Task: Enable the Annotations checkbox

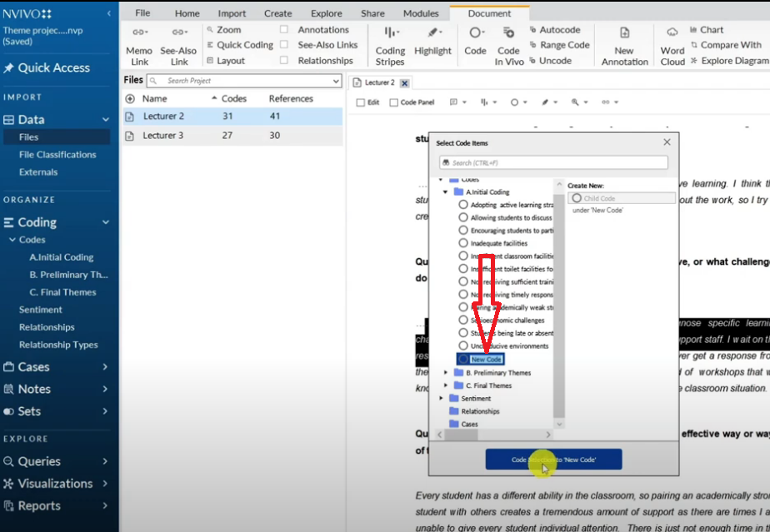Action: 284,29
